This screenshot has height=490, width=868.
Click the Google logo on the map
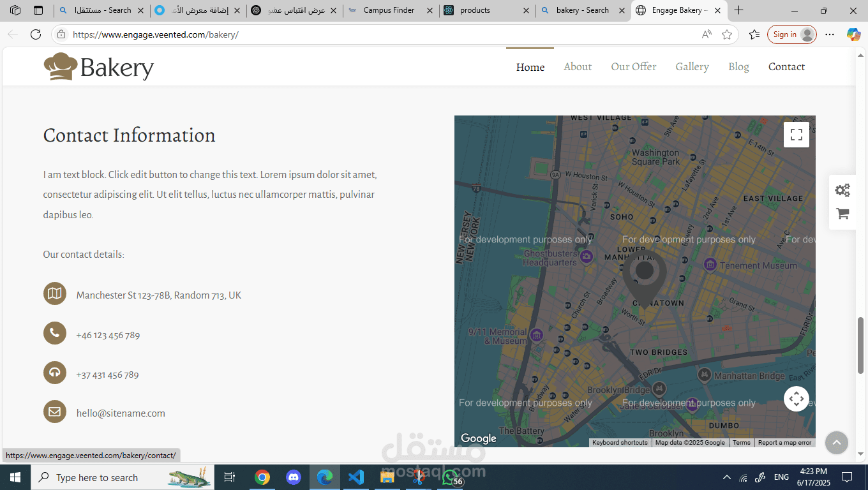click(x=479, y=438)
